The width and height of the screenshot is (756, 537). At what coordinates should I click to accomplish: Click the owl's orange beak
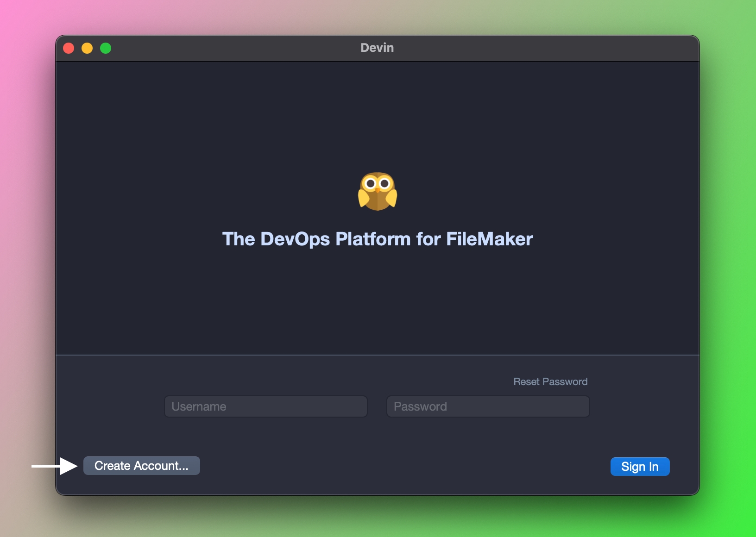click(x=378, y=189)
